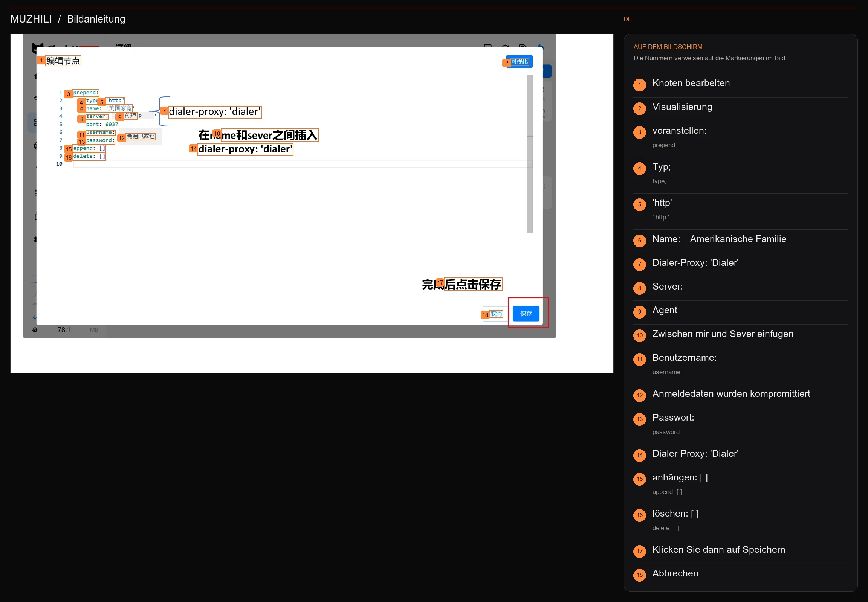This screenshot has height=602, width=868.
Task: Click the blue 保存 save button
Action: [526, 314]
